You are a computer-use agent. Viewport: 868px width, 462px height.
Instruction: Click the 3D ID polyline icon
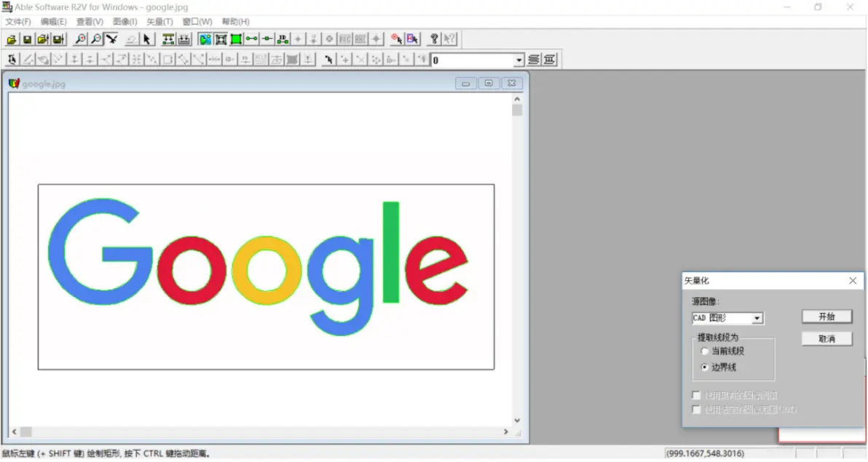point(283,39)
